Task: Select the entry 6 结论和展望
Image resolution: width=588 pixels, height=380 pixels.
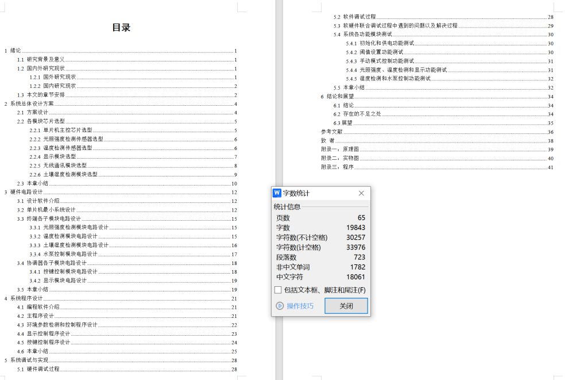Action: point(338,97)
